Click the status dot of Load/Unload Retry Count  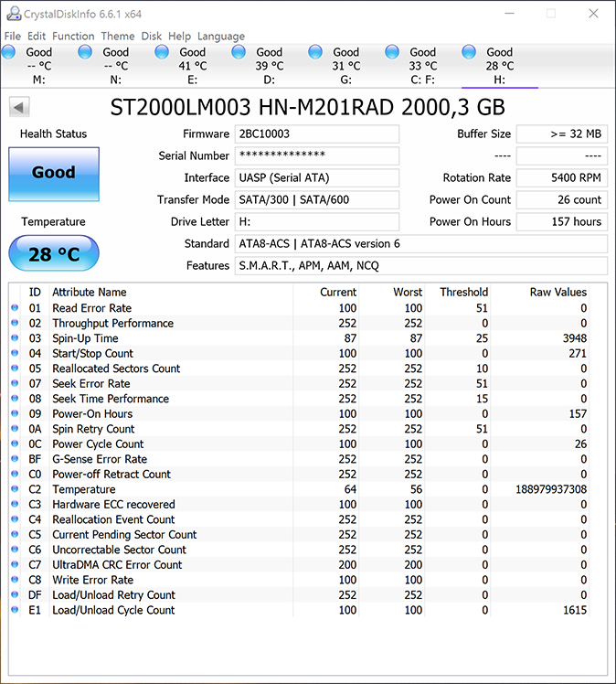point(15,594)
